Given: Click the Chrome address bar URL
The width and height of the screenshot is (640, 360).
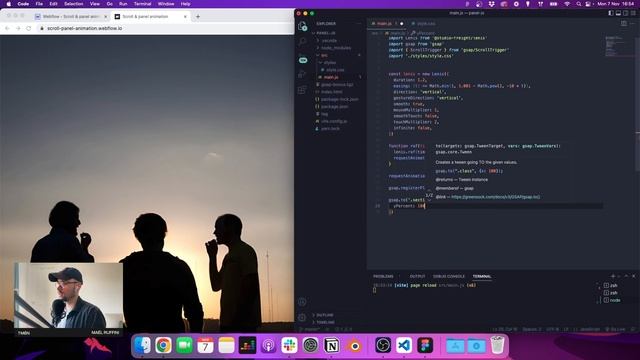Looking at the screenshot, I should pyautogui.click(x=84, y=28).
